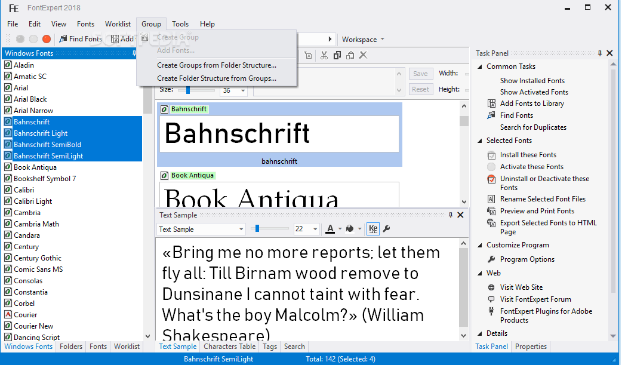
Task: Switch to the Characters Table tab
Action: tap(229, 346)
